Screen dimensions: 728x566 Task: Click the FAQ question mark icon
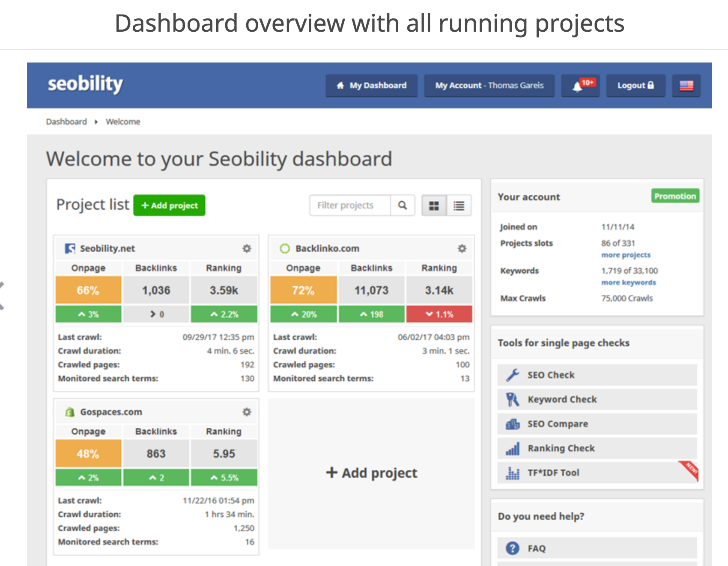click(513, 548)
